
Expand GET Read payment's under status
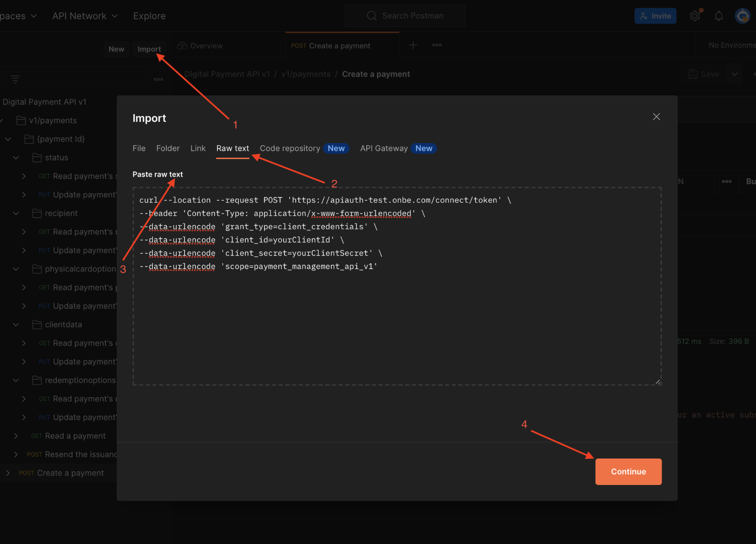point(24,176)
